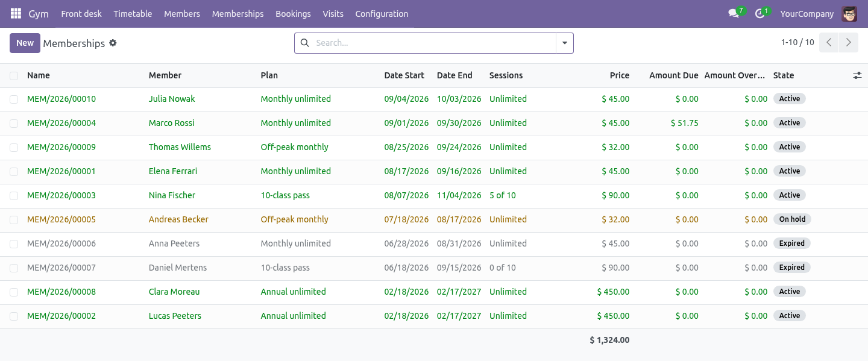Click the On hold status badge
This screenshot has width=868, height=361.
pos(792,219)
